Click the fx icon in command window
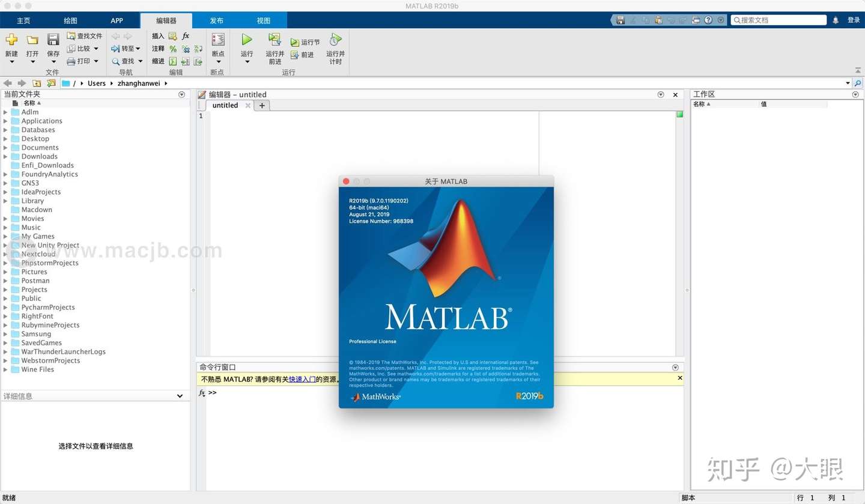Screen dimensions: 865x504 pos(202,393)
